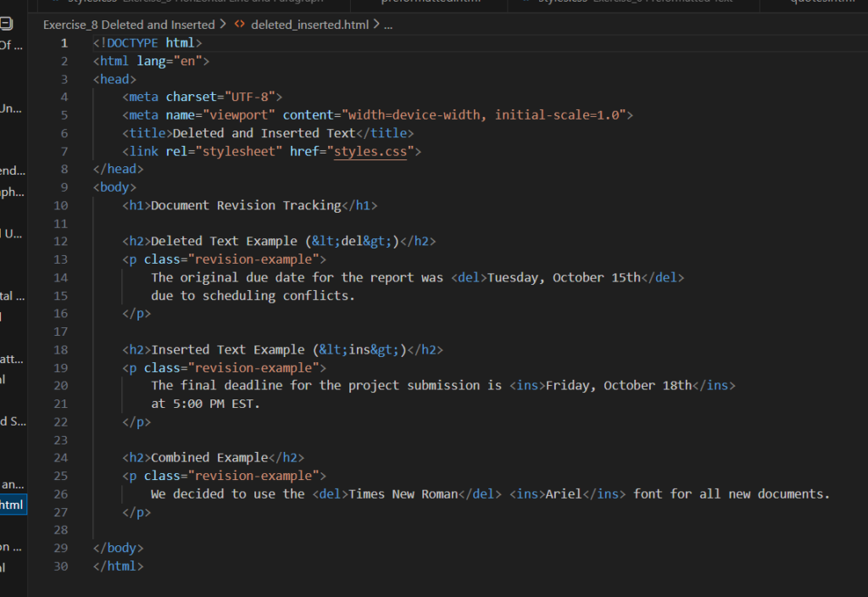Select sidebar entry labeled "d S..."
Viewport: 868px width, 597px height.
click(12, 421)
